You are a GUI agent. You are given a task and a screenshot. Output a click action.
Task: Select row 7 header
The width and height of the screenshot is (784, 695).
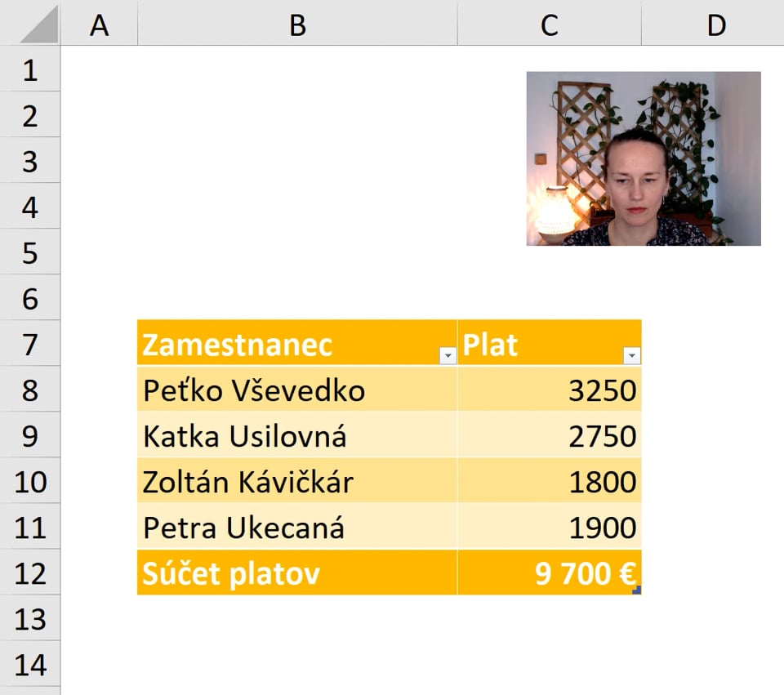(30, 343)
